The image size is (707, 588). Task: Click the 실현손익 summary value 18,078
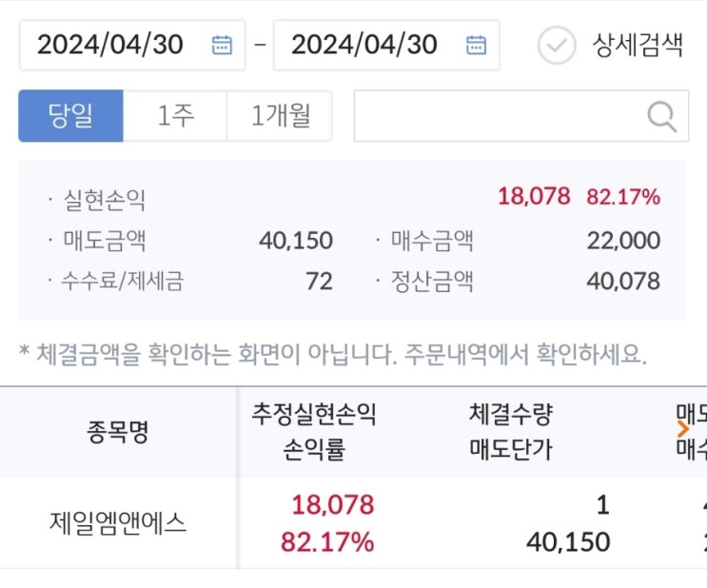[533, 197]
